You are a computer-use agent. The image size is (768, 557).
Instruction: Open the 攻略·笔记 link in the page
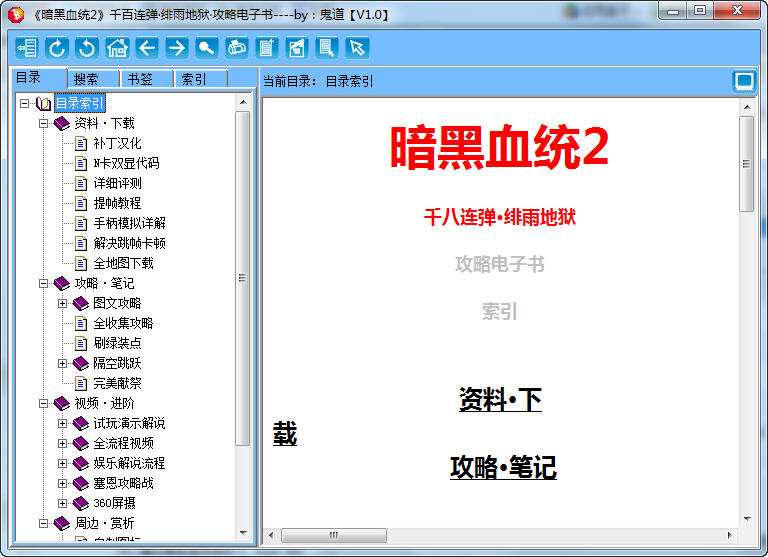pyautogui.click(x=503, y=467)
